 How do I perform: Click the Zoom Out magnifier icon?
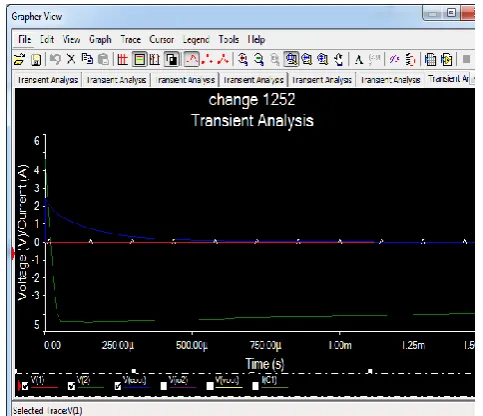259,59
